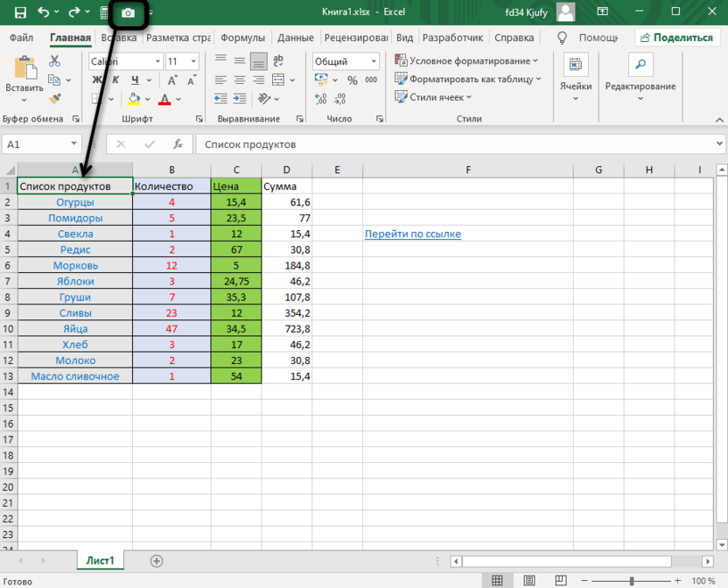The width and height of the screenshot is (728, 588).
Task: Expand the Name Box dropdown next to A1
Action: point(73,144)
